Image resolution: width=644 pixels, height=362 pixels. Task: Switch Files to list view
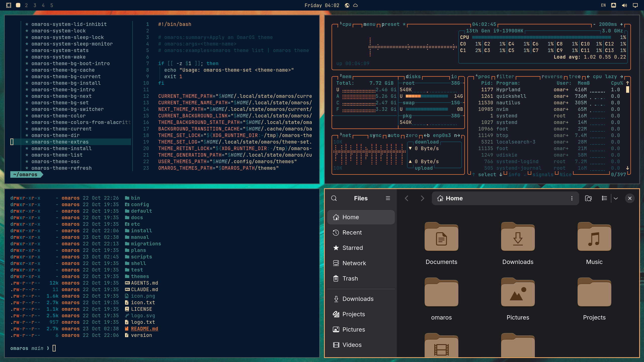(x=604, y=198)
